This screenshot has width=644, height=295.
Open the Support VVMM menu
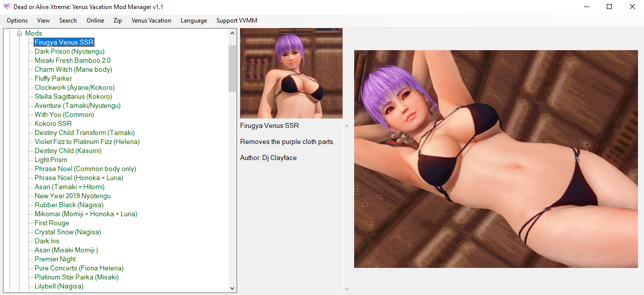point(237,21)
